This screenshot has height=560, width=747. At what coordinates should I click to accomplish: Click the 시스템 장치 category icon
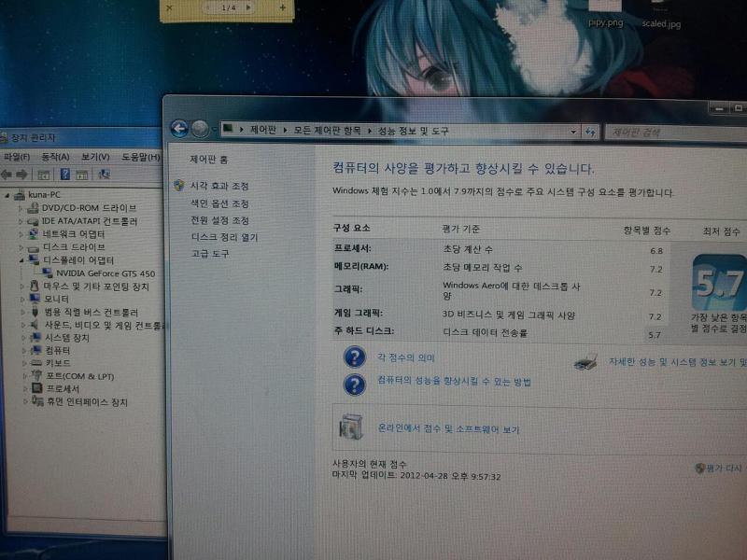tap(36, 338)
